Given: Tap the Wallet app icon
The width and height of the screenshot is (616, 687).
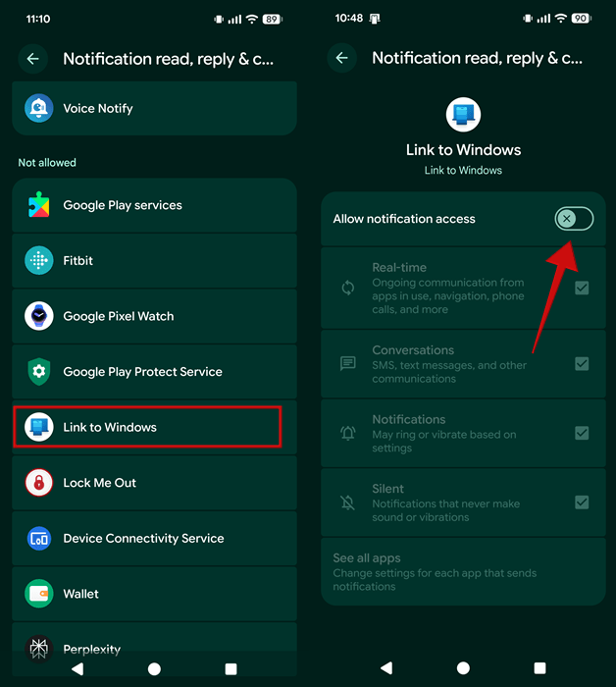Looking at the screenshot, I should (x=39, y=594).
